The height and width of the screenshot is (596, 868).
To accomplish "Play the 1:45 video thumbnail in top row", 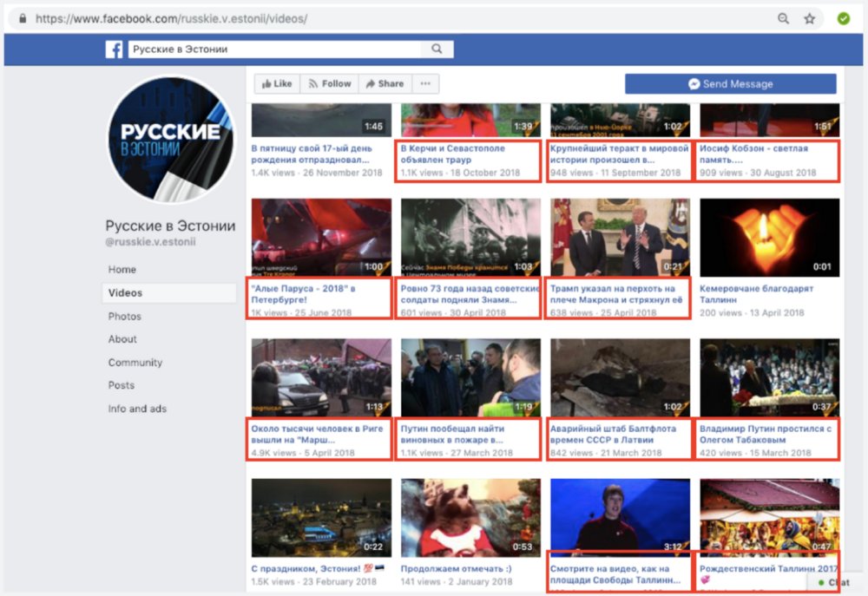I will (x=321, y=120).
